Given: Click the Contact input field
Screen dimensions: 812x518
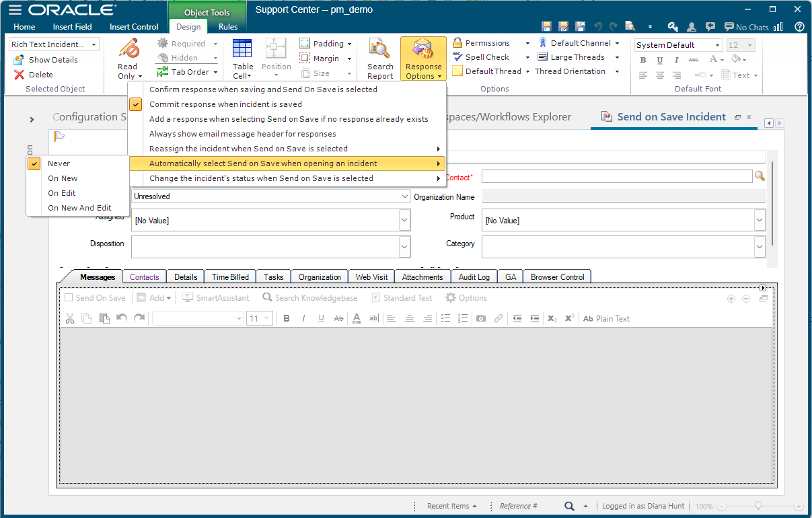Looking at the screenshot, I should tap(617, 176).
